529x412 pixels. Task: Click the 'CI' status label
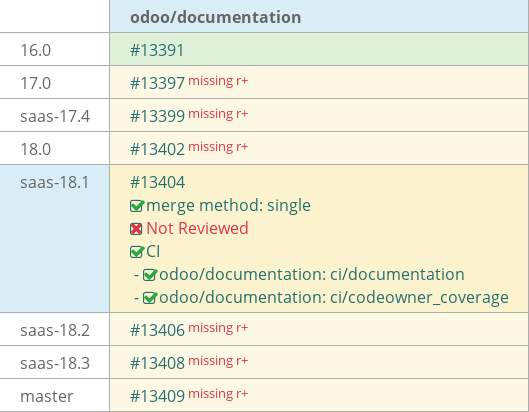(x=153, y=251)
